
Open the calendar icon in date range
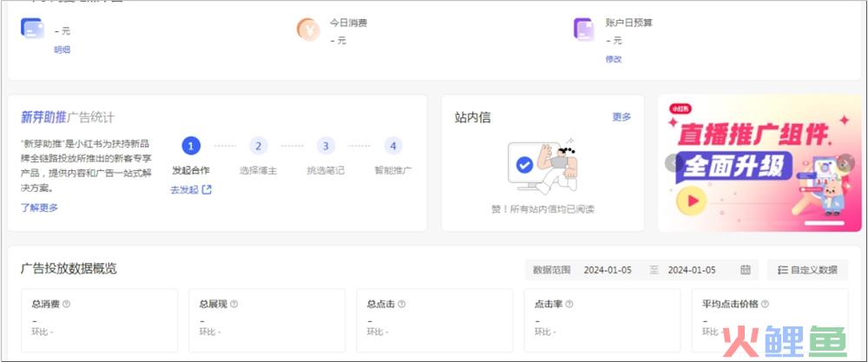coord(746,270)
